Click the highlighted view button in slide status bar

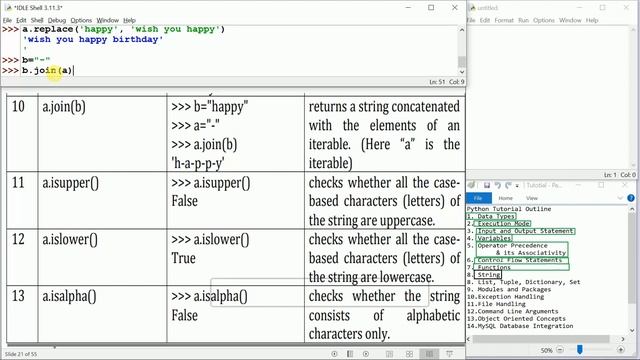click(429, 354)
